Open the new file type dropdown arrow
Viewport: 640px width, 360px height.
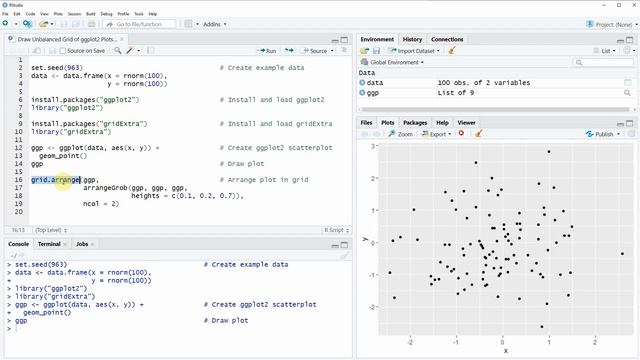click(16, 24)
